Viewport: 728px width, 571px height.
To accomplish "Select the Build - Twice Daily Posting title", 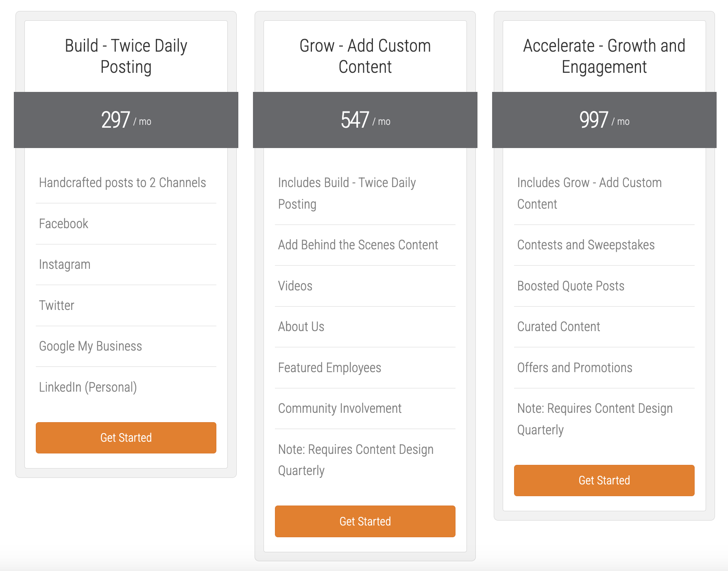I will pos(125,56).
